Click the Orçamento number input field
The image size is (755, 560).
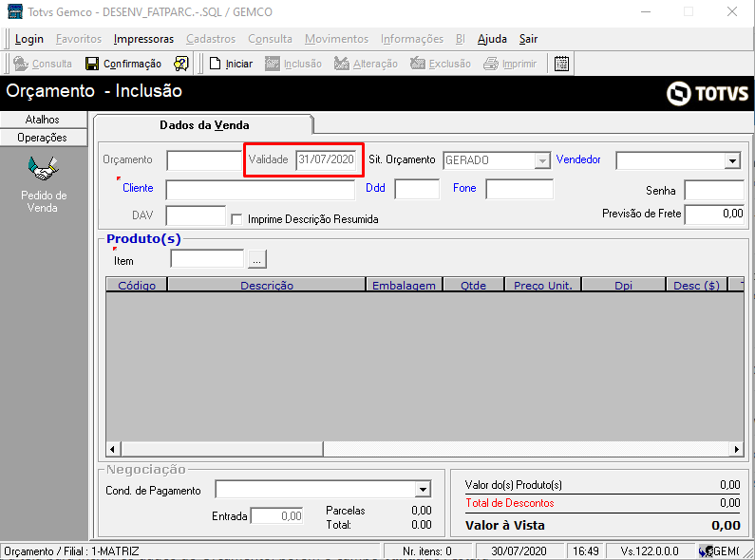[x=204, y=160]
